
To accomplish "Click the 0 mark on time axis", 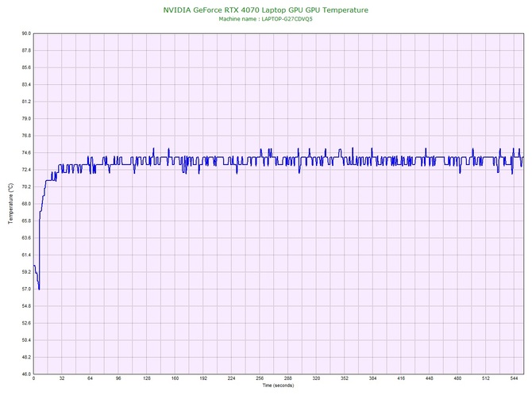I will 33,379.
